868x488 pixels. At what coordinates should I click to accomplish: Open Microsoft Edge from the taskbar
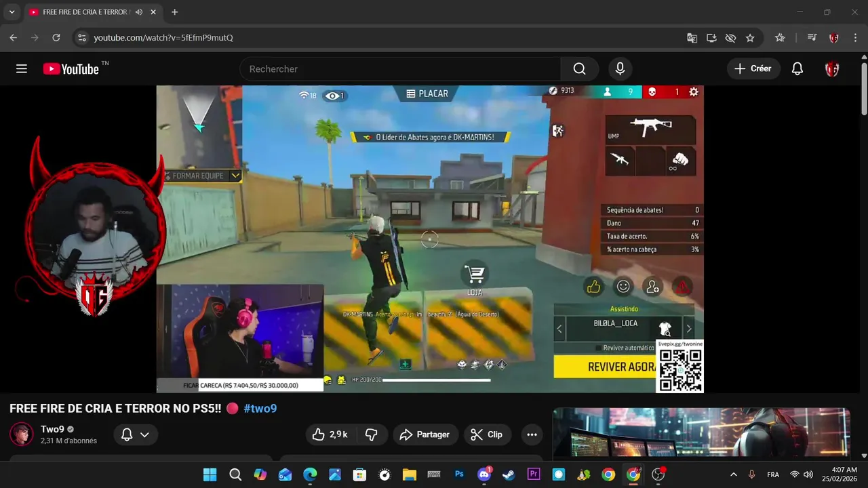(x=310, y=474)
